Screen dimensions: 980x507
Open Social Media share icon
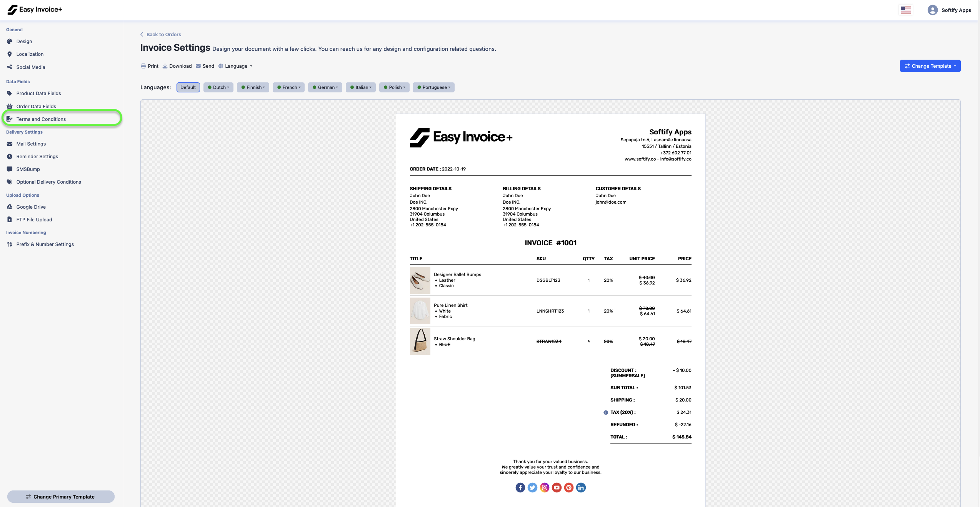pos(10,67)
